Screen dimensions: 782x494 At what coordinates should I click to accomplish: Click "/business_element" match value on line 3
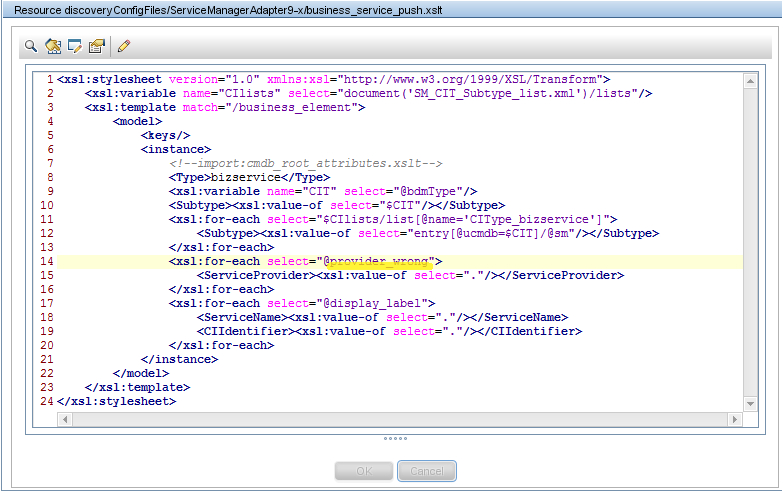(x=292, y=108)
